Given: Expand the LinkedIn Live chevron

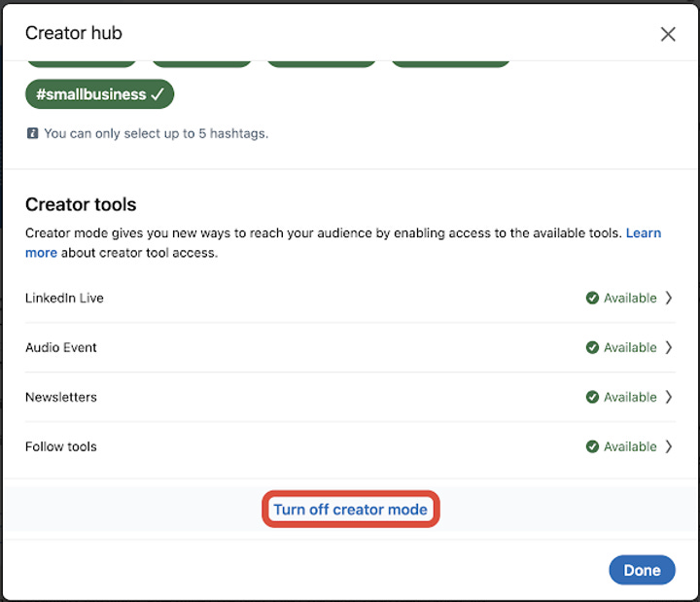Looking at the screenshot, I should pyautogui.click(x=668, y=298).
